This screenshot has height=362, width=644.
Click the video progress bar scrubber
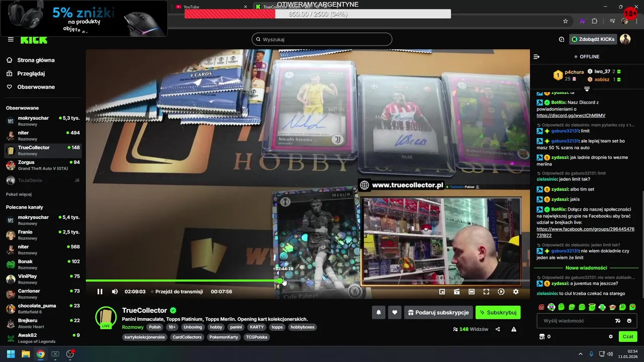[x=280, y=281]
